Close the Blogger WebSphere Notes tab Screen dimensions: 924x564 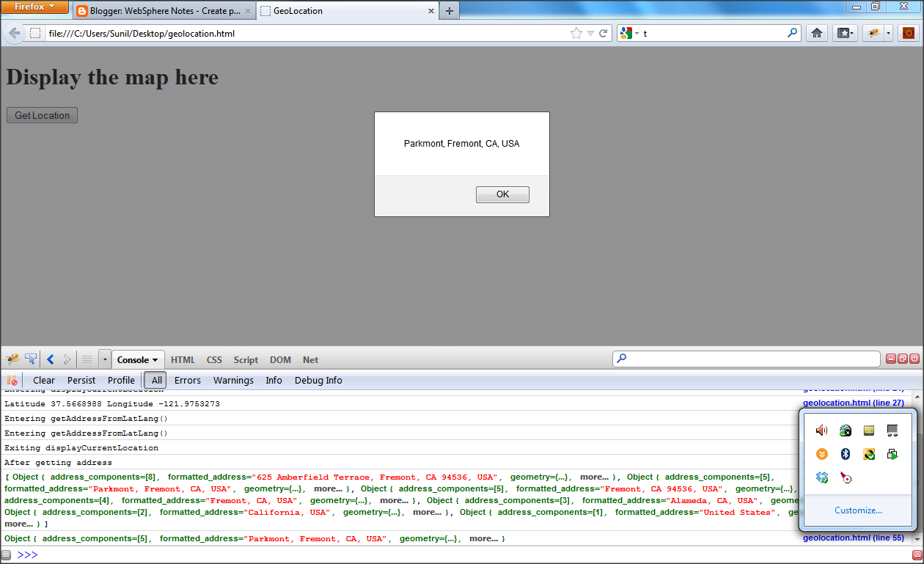pyautogui.click(x=247, y=11)
